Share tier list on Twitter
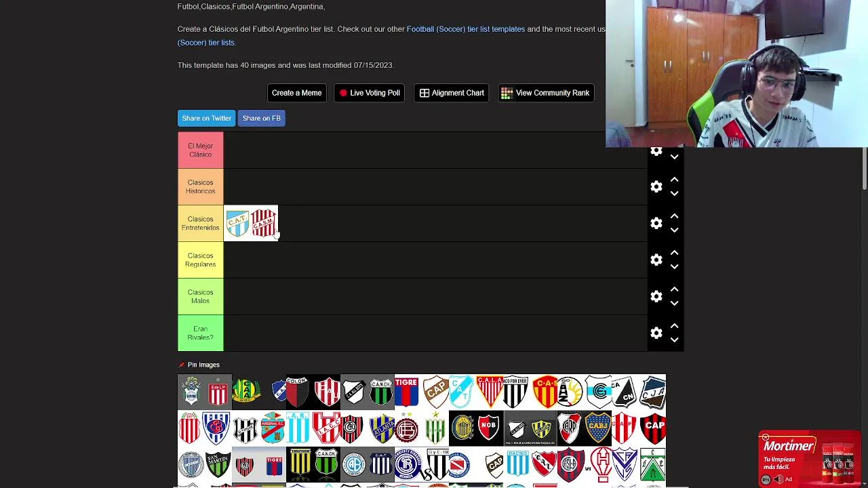868x488 pixels. click(x=207, y=118)
